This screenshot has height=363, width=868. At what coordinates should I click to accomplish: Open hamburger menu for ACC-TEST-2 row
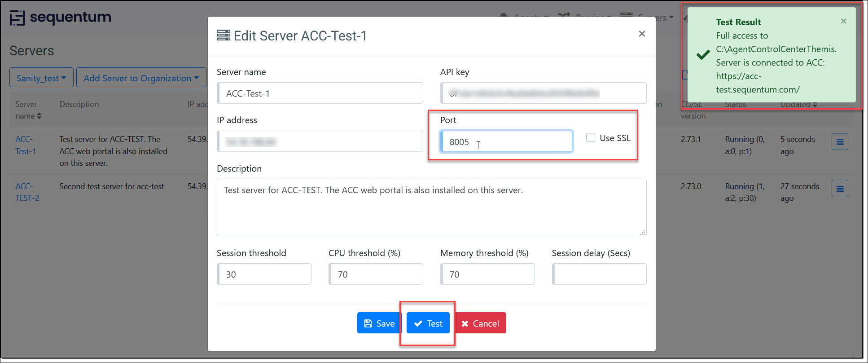tap(839, 189)
